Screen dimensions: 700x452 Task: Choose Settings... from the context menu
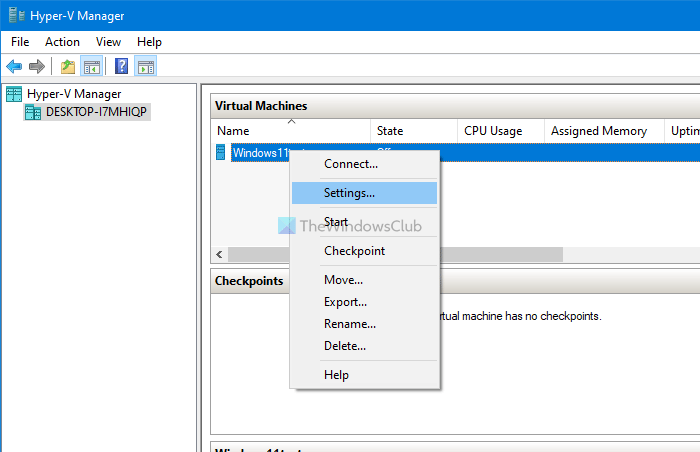pos(364,193)
